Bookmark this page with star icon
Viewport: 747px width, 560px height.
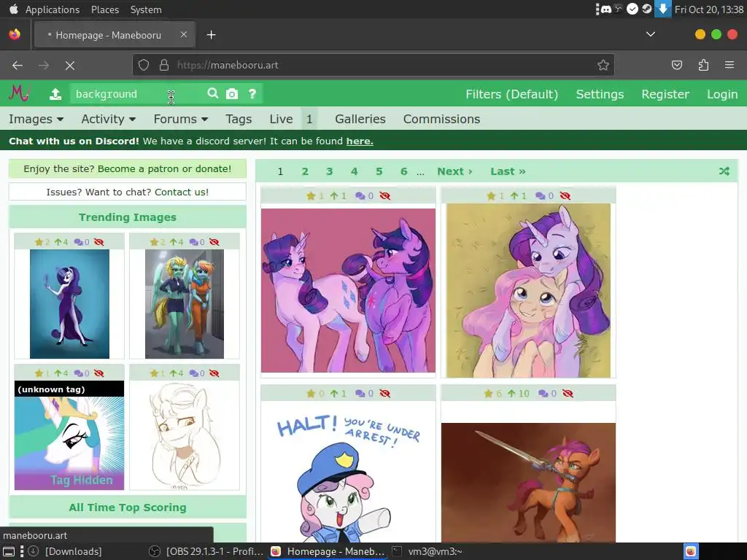pos(603,65)
